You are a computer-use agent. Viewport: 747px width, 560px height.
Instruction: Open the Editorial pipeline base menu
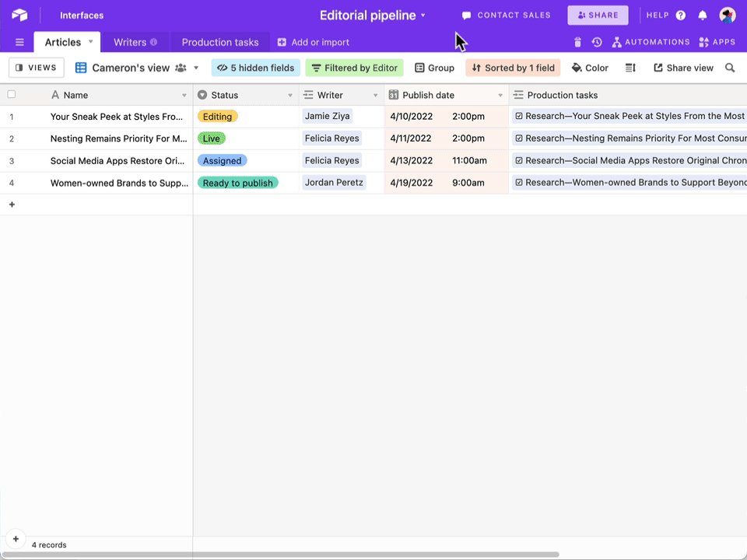click(424, 15)
